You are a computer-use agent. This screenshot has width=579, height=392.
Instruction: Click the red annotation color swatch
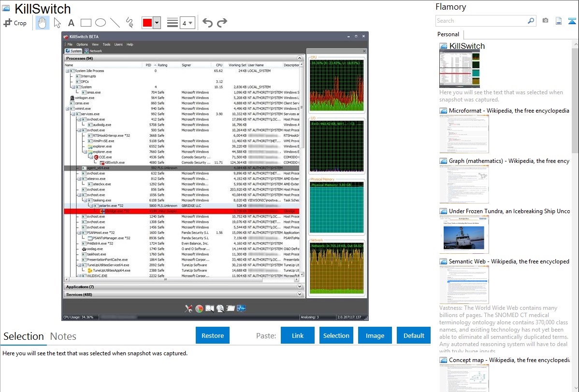pyautogui.click(x=147, y=23)
